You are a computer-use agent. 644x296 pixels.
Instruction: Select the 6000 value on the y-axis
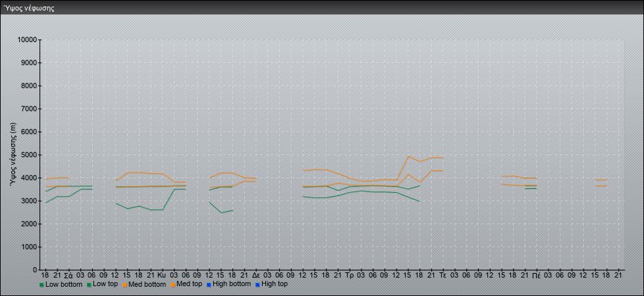click(x=29, y=132)
